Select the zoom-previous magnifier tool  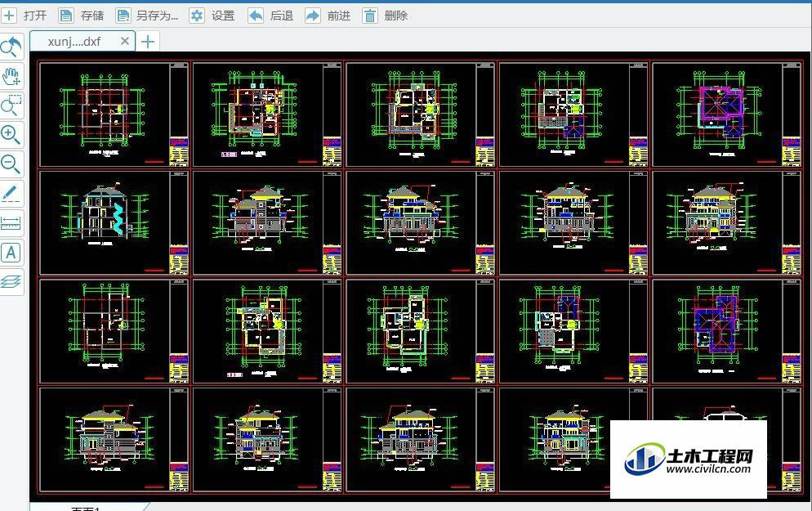[x=11, y=47]
